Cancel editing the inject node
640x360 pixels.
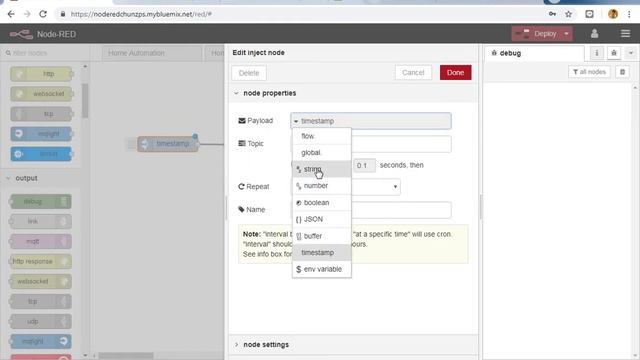pos(413,73)
